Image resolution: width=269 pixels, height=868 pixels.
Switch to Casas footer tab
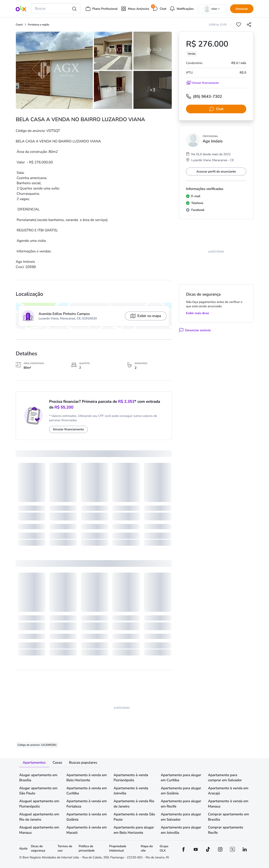click(x=57, y=763)
